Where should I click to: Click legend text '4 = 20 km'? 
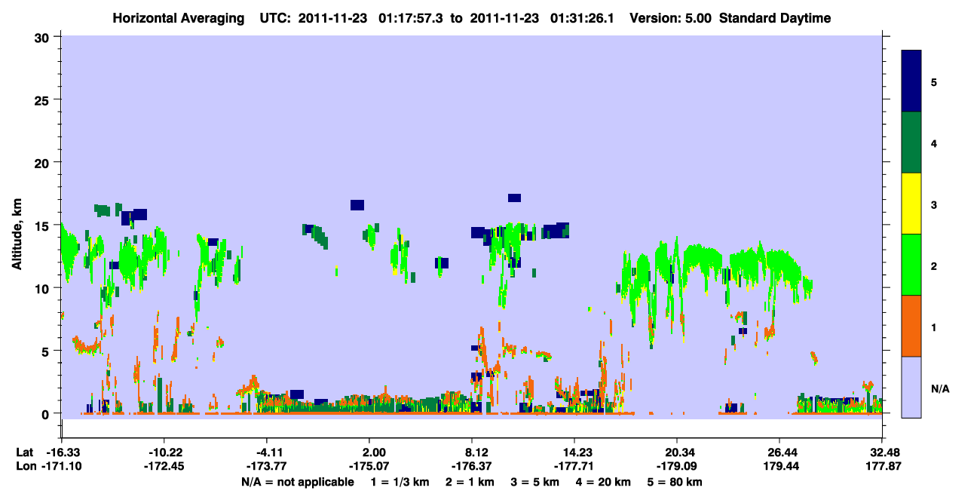point(603,482)
